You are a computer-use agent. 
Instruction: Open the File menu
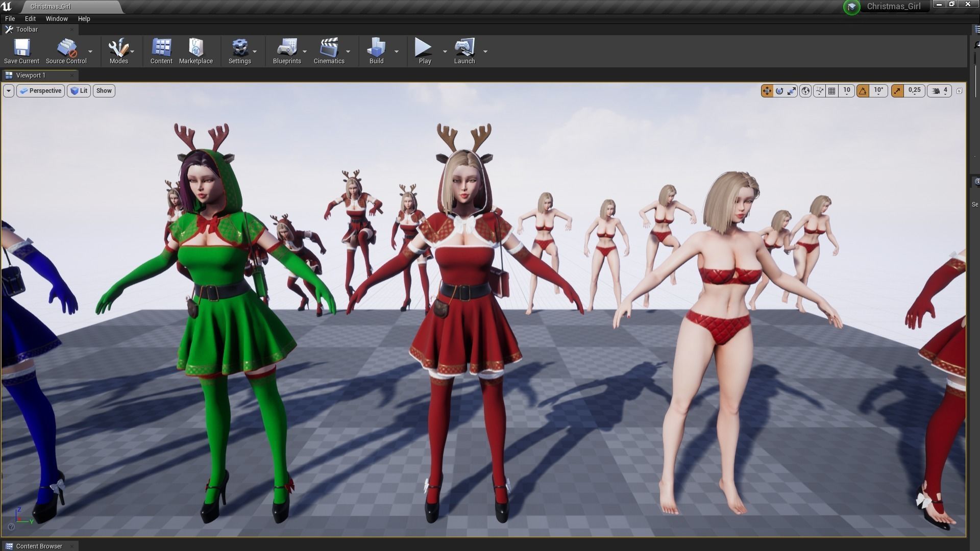tap(10, 19)
